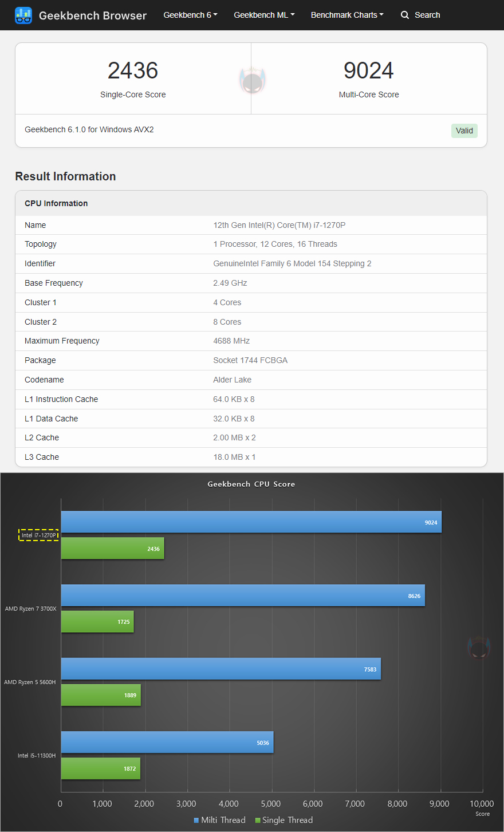This screenshot has width=504, height=832.
Task: Click the Search link in navbar
Action: tap(420, 15)
